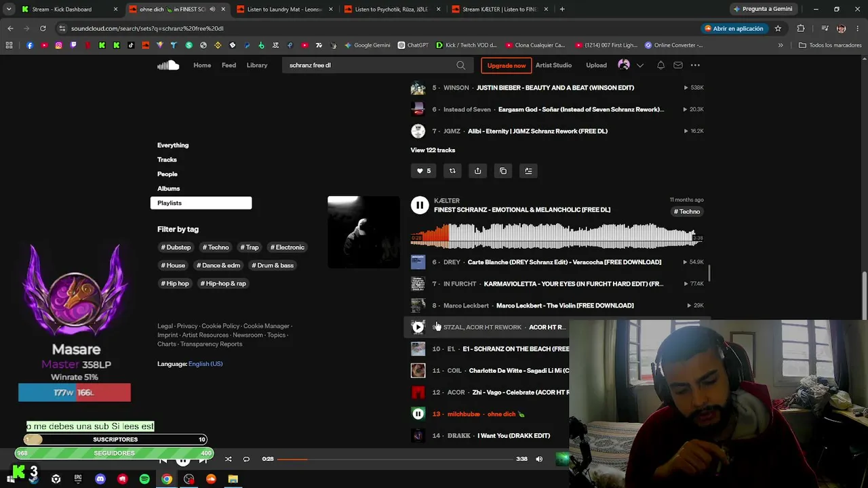Filter by the Dance & edm tag

pos(218,265)
